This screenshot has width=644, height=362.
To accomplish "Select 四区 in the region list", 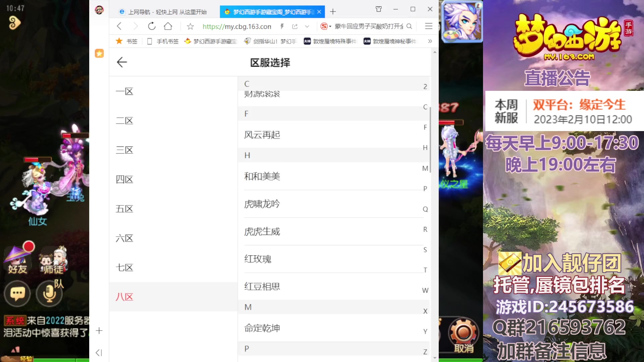I will point(173,179).
